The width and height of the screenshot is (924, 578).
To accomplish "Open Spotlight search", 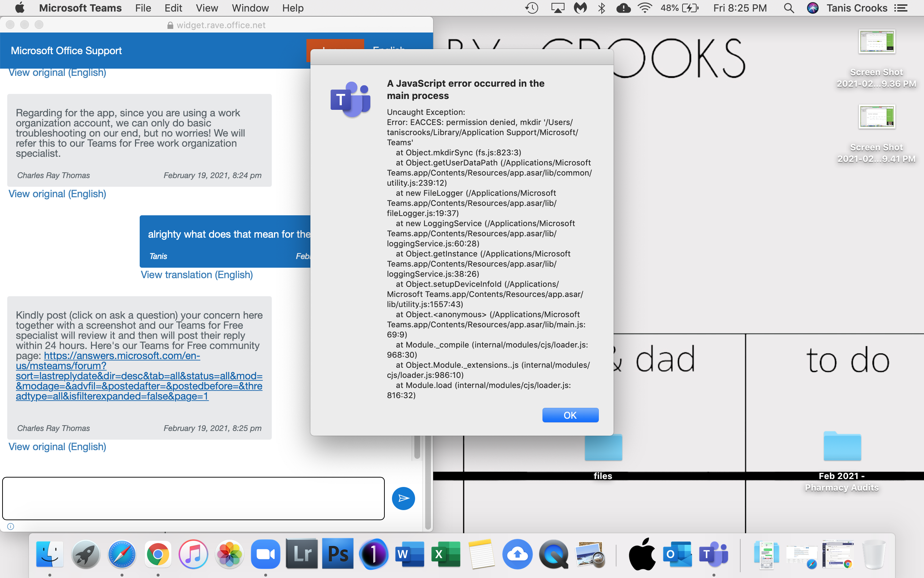I will click(789, 8).
